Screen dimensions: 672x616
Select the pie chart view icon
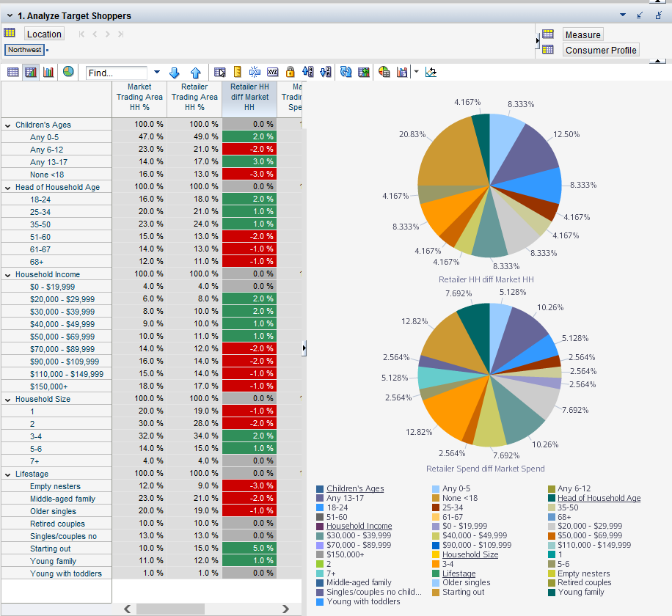tap(68, 72)
